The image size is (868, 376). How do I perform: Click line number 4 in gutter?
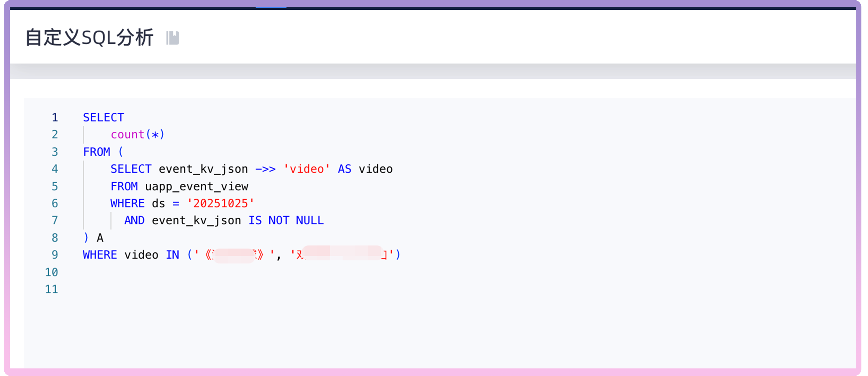click(x=54, y=169)
